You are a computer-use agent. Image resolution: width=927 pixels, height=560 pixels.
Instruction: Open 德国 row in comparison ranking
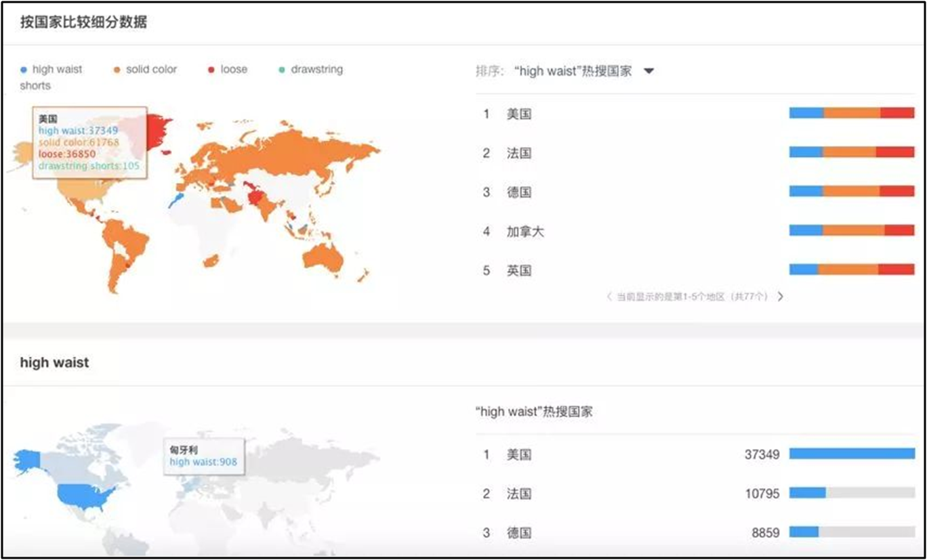pos(519,192)
